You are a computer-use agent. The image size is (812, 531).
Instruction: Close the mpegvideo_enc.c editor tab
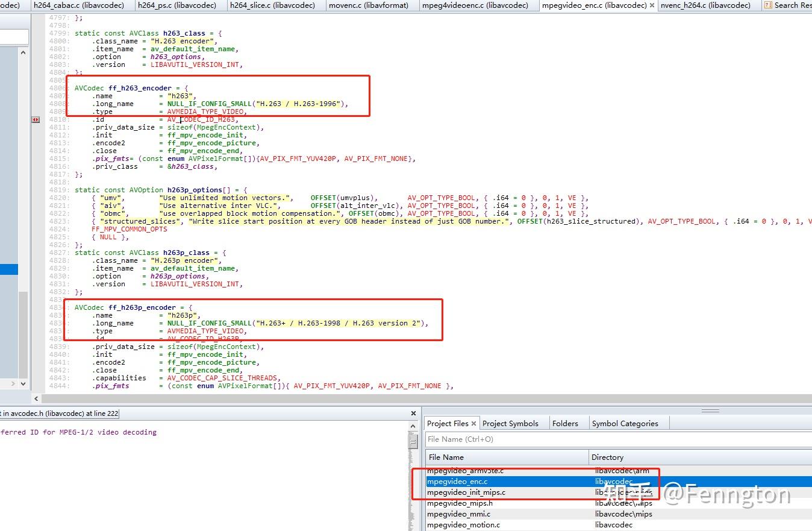[652, 5]
